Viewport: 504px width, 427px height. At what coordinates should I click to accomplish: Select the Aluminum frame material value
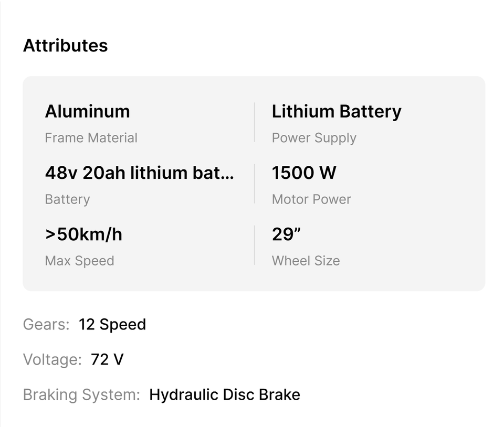click(x=87, y=111)
